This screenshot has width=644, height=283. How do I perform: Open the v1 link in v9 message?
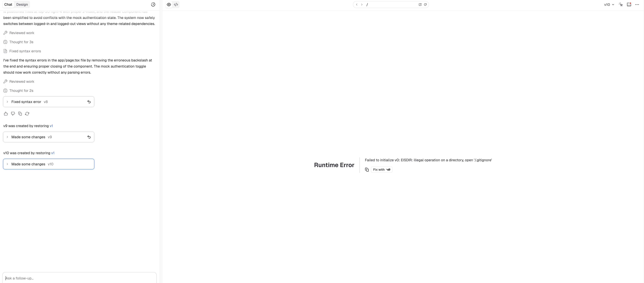[x=51, y=126]
